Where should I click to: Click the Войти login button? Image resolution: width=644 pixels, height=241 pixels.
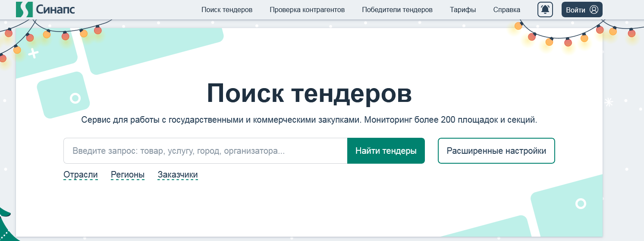point(582,10)
